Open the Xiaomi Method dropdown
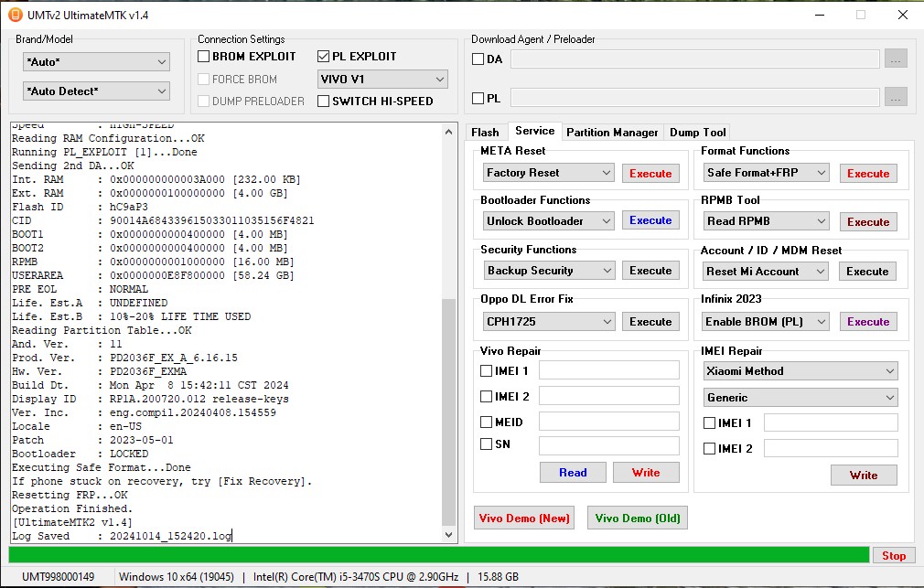The image size is (924, 588). (800, 370)
